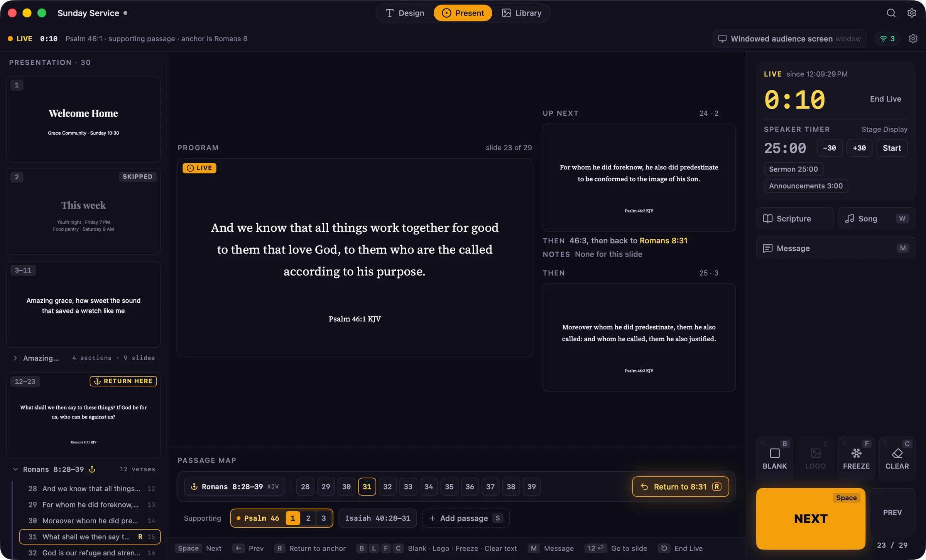Click the PREV button
This screenshot has width=926, height=560.
(892, 513)
